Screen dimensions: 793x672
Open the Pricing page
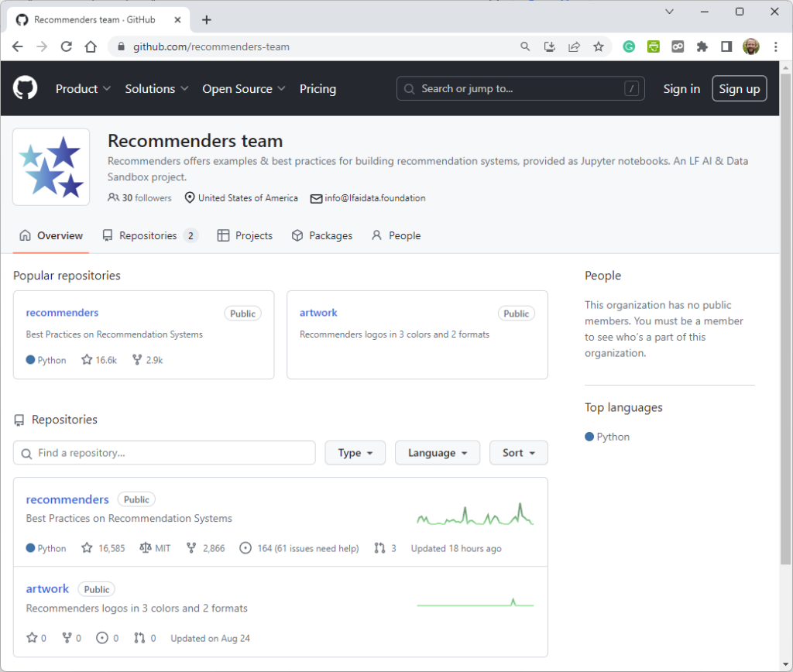(318, 88)
